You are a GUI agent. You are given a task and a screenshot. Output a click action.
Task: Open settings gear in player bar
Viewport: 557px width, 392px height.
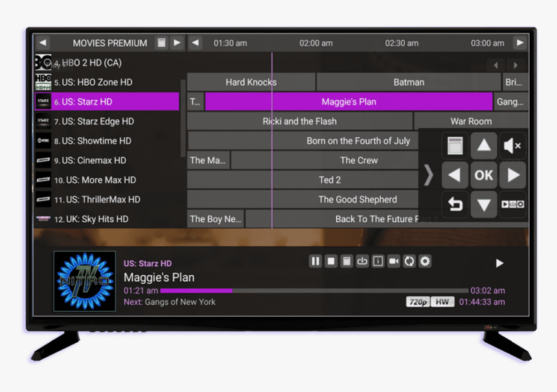pos(425,261)
